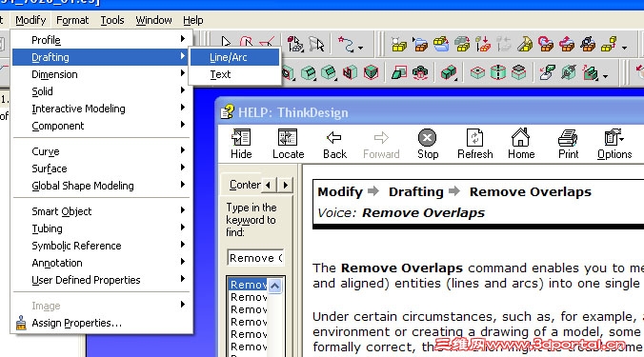The width and height of the screenshot is (644, 357).
Task: Click the cone-with-pointer selection icon
Action: (x=316, y=44)
